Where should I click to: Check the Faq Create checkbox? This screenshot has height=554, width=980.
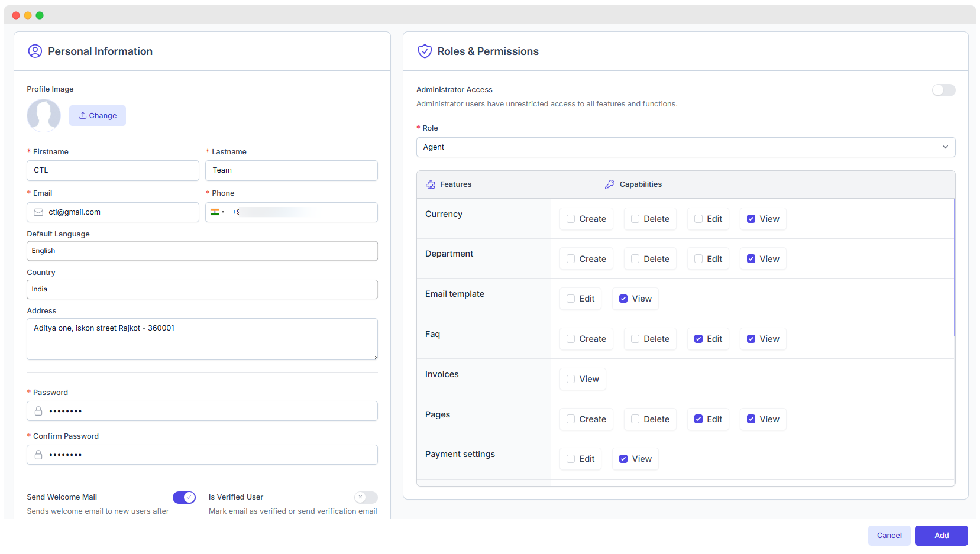(x=571, y=339)
